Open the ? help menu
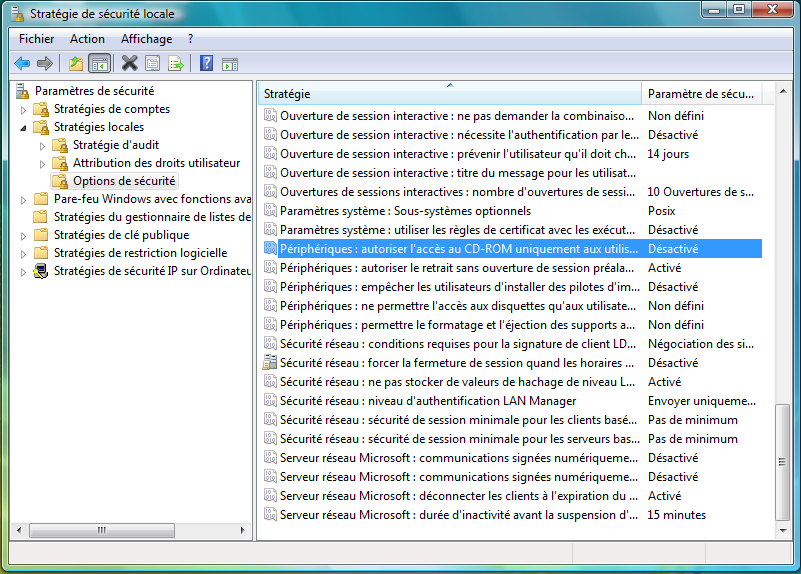Image resolution: width=801 pixels, height=574 pixels. (191, 39)
